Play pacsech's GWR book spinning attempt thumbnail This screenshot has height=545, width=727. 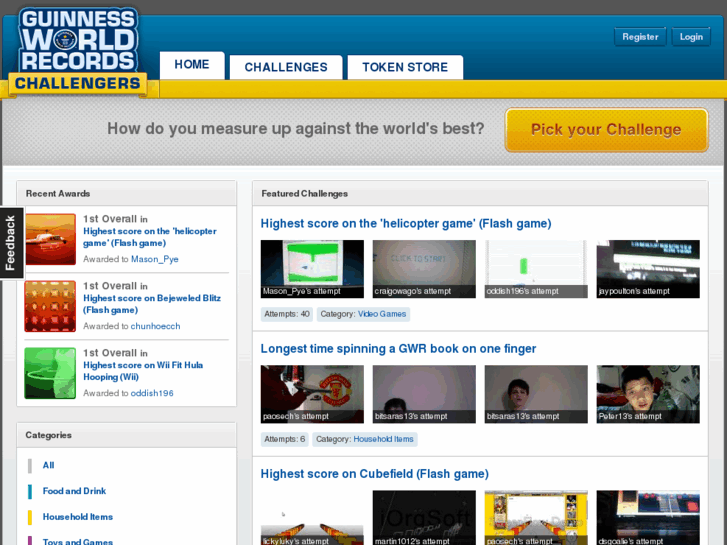312,394
